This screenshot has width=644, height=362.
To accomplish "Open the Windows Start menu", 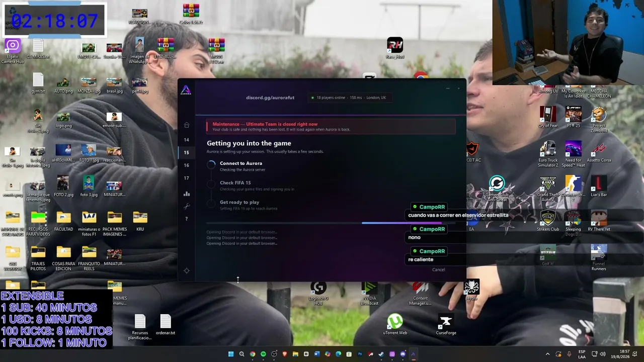I will [x=231, y=354].
